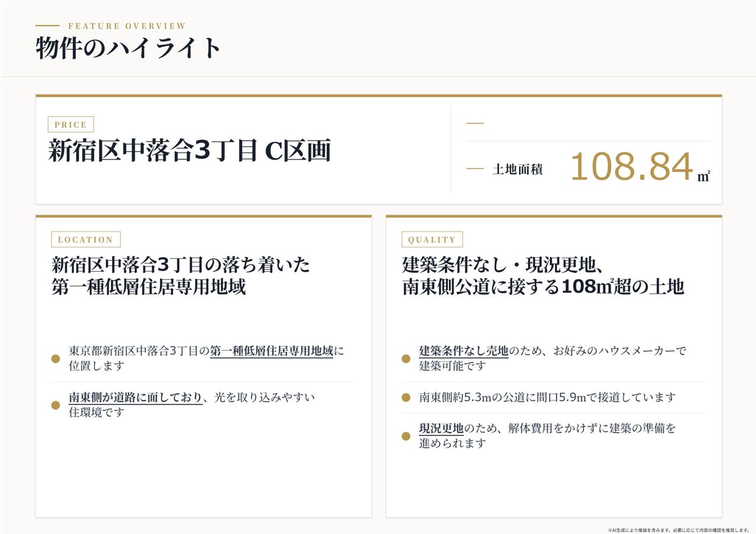
Task: Click the 新宿区中落合3丁目 C区画 title
Action: [189, 151]
